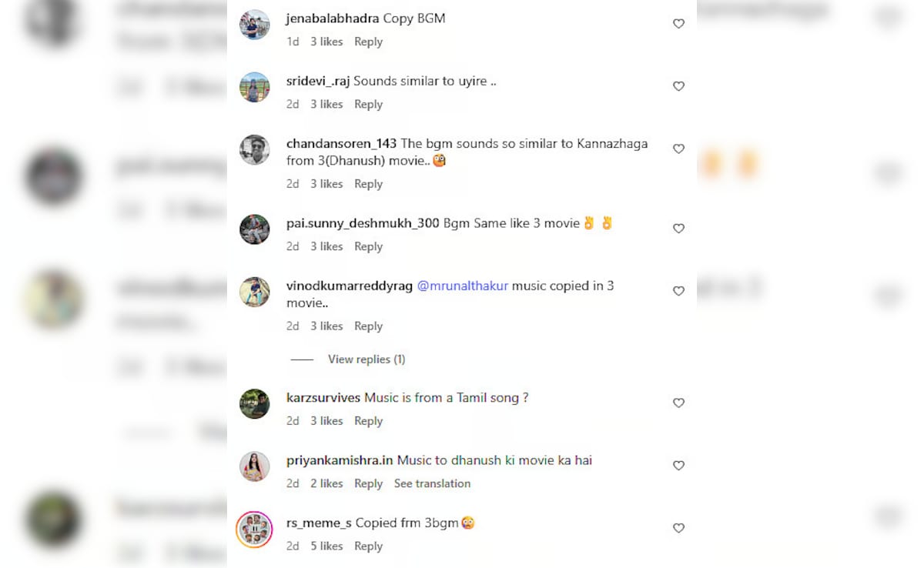The height and width of the screenshot is (568, 924).
Task: See translation of priyankamishra.in's comment
Action: click(x=432, y=483)
